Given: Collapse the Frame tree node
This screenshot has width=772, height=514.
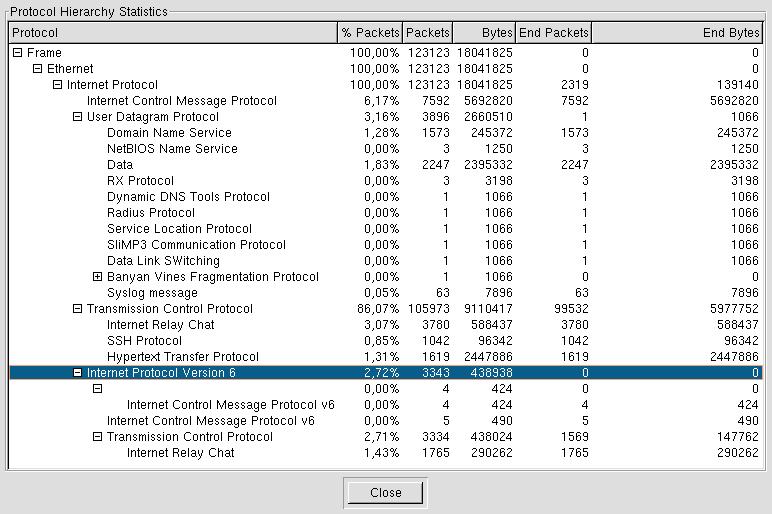Looking at the screenshot, I should (x=18, y=53).
